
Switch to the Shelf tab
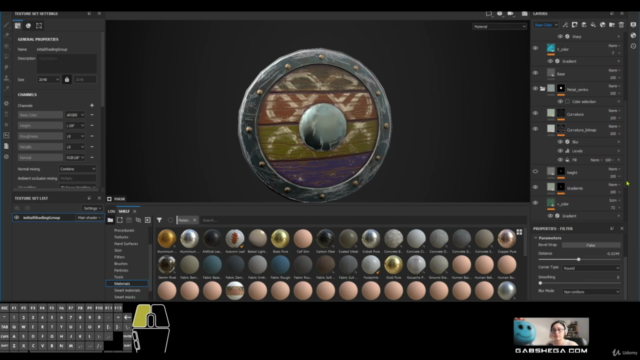coord(124,211)
